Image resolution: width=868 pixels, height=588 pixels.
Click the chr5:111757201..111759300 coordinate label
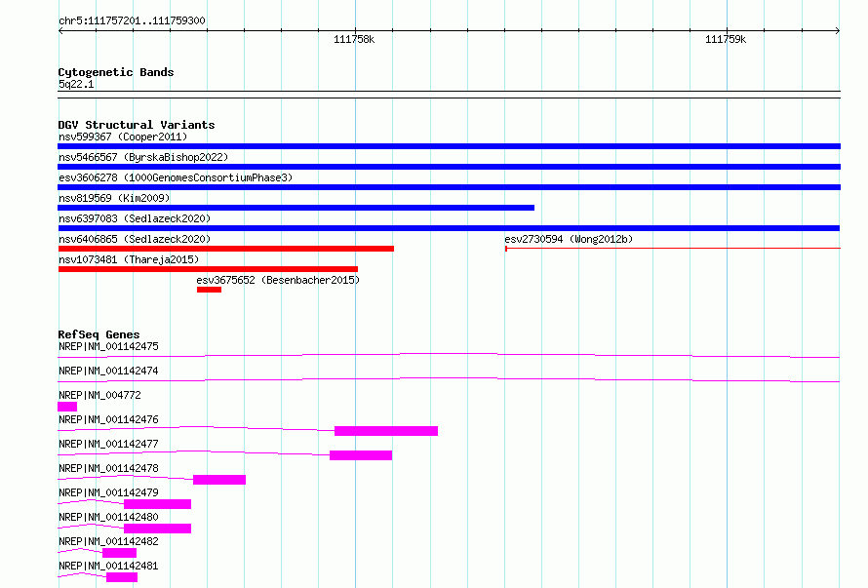pos(132,20)
